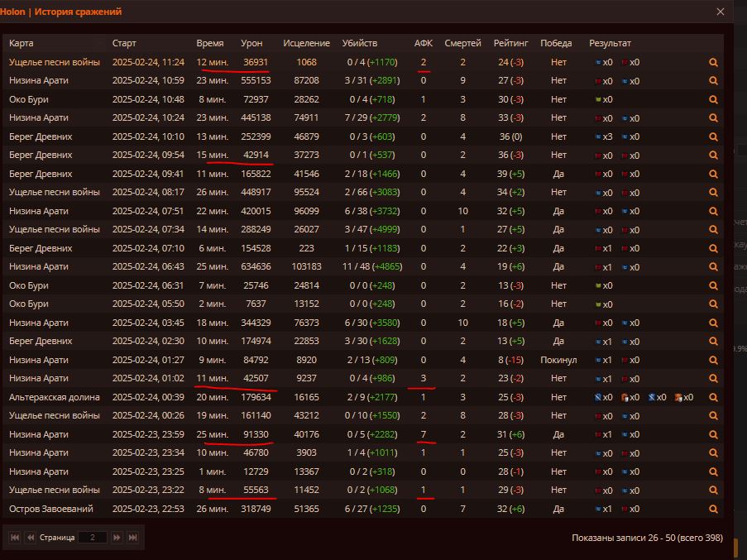Open magnifier for Низина Арати 01:27 battle
This screenshot has height=560, width=747.
point(713,360)
